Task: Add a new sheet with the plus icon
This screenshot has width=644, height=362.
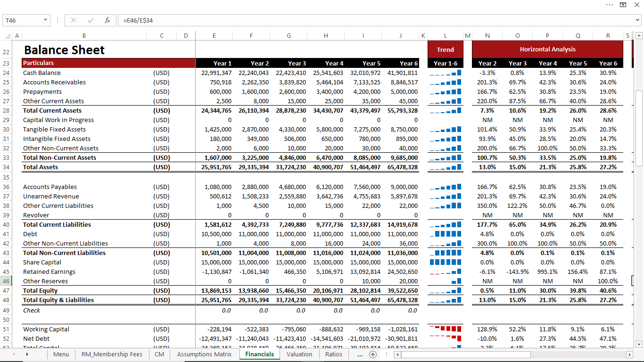Action: [x=373, y=354]
